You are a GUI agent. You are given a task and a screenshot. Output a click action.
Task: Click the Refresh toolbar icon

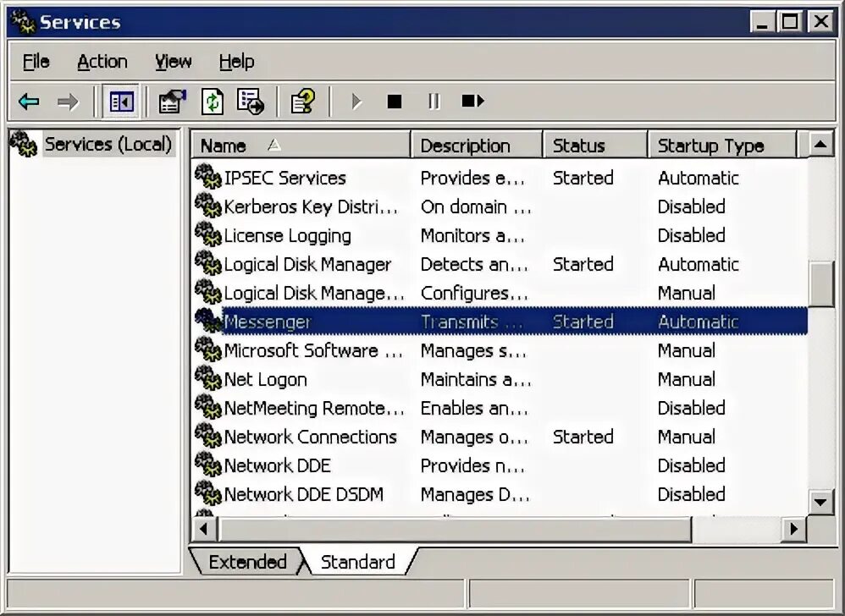click(213, 102)
